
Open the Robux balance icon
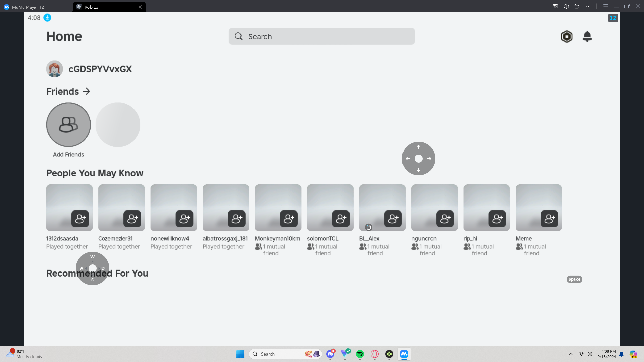pos(567,36)
